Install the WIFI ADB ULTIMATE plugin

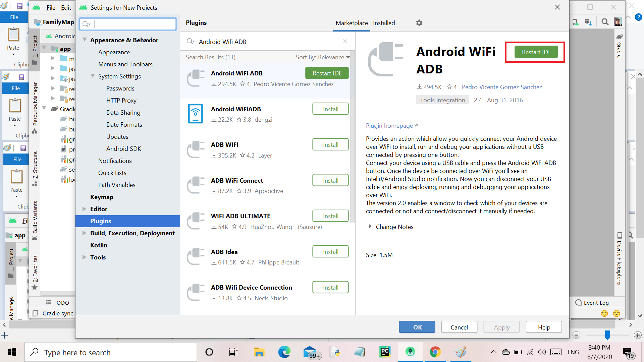tap(330, 216)
